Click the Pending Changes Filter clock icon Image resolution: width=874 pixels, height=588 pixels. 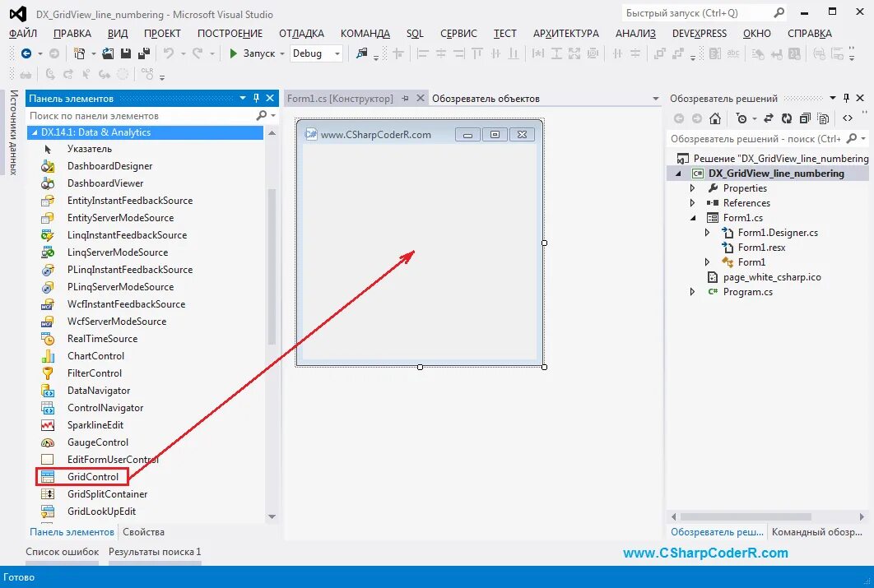tap(741, 118)
